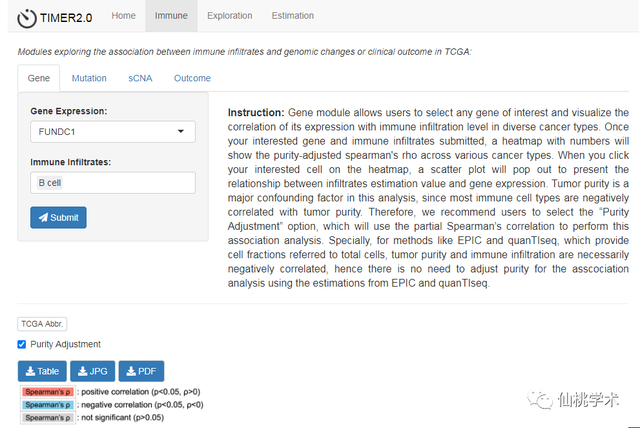This screenshot has height=428, width=640.
Task: Switch to the sCNA tab
Action: point(140,78)
